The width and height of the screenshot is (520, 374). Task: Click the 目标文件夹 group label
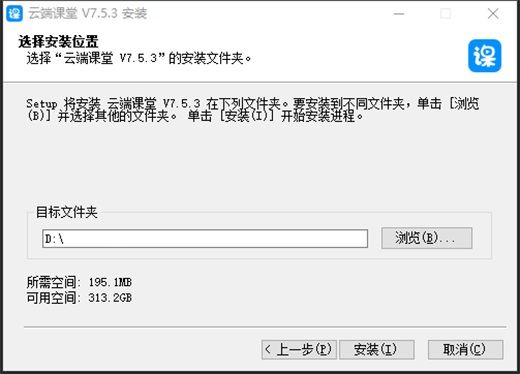[67, 212]
